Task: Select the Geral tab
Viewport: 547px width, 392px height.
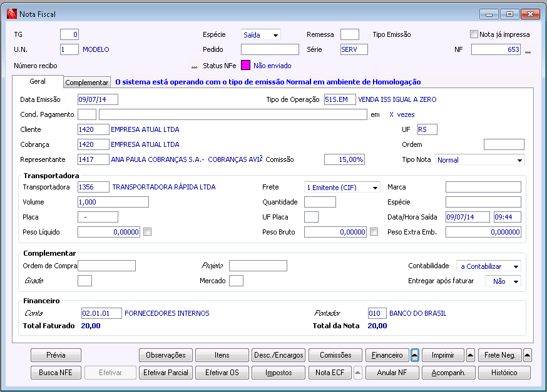Action: pyautogui.click(x=38, y=82)
